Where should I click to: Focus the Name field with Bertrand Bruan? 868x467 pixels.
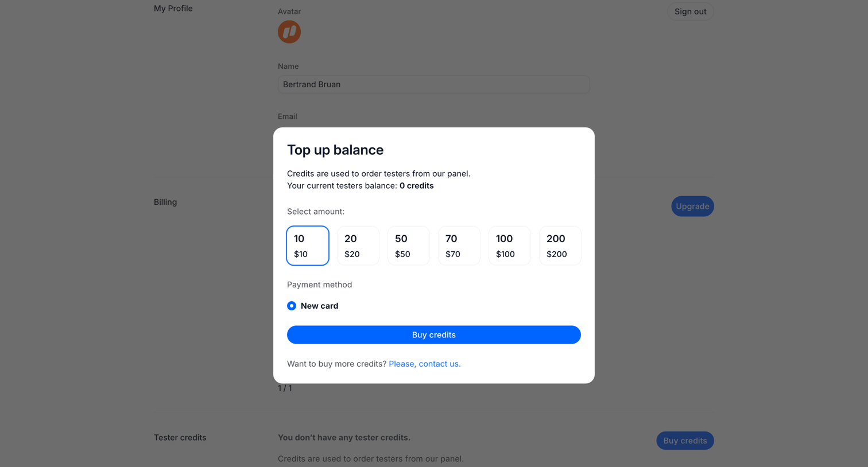point(434,84)
